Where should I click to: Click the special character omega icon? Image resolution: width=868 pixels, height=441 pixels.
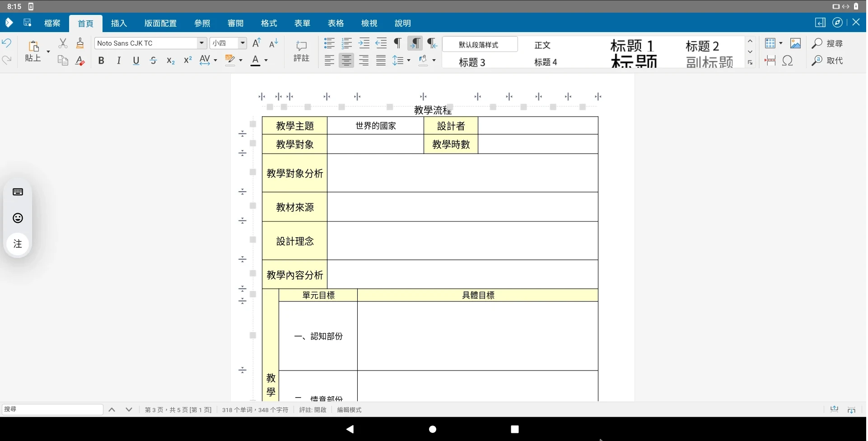pos(788,61)
